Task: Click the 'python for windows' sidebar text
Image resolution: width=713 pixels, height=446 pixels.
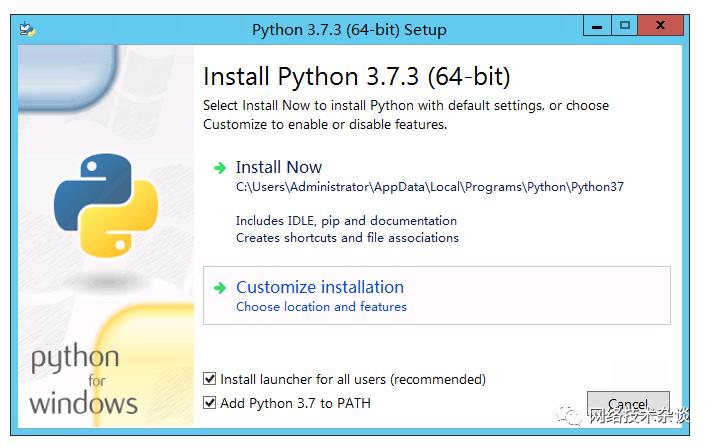Action: (x=83, y=380)
